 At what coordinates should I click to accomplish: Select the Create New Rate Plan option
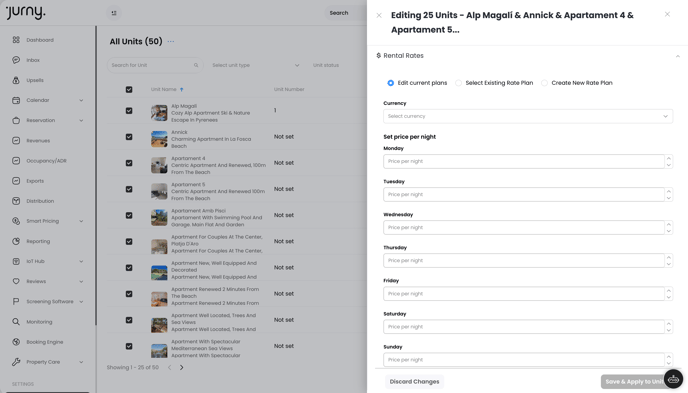coord(544,83)
